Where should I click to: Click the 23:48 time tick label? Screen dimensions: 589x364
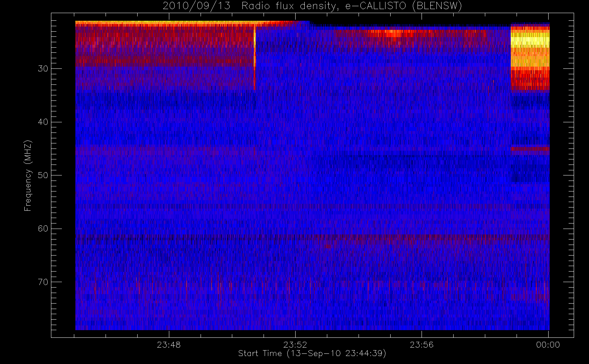point(169,345)
